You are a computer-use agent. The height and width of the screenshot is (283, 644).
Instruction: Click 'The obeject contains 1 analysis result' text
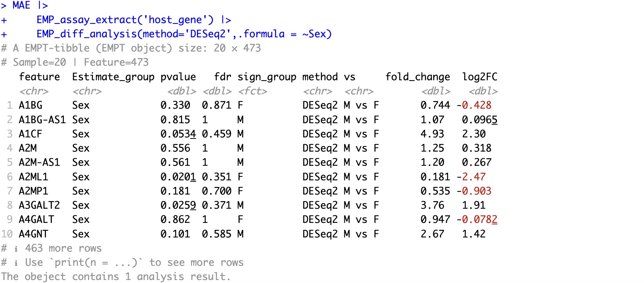[x=116, y=277]
